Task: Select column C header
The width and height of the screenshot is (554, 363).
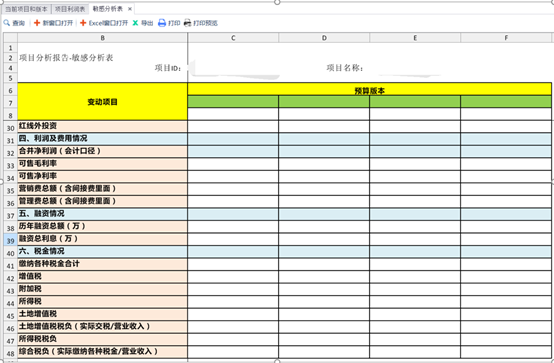Action: coord(233,38)
